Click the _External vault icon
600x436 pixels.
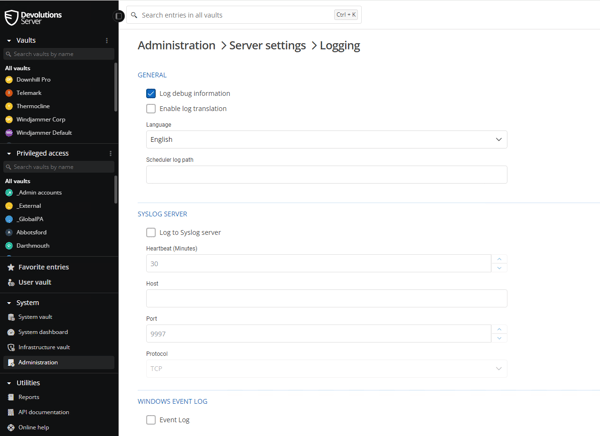(9, 206)
